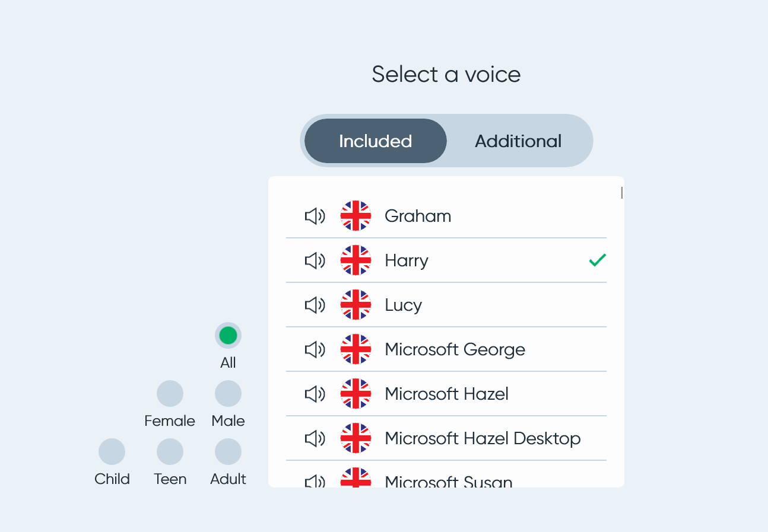Click speaker icon next to Lucy
Screen dimensions: 768x532
315,305
